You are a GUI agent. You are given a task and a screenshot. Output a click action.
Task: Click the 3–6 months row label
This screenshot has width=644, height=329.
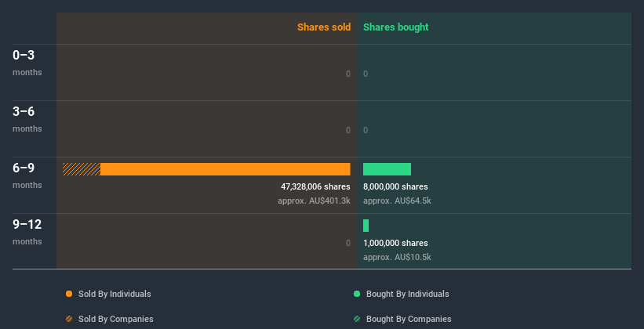point(27,119)
